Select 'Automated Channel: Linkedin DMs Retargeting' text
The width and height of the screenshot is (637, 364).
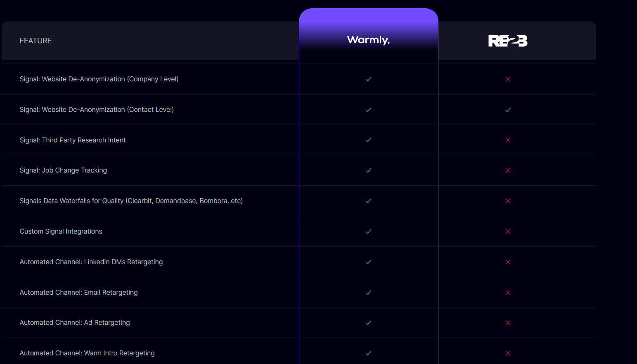[91, 262]
